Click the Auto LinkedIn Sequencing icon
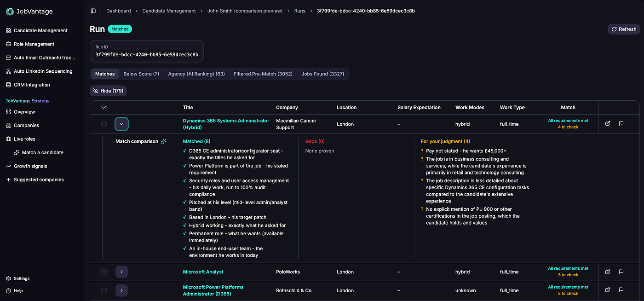Image resolution: width=644 pixels, height=301 pixels. coord(9,71)
